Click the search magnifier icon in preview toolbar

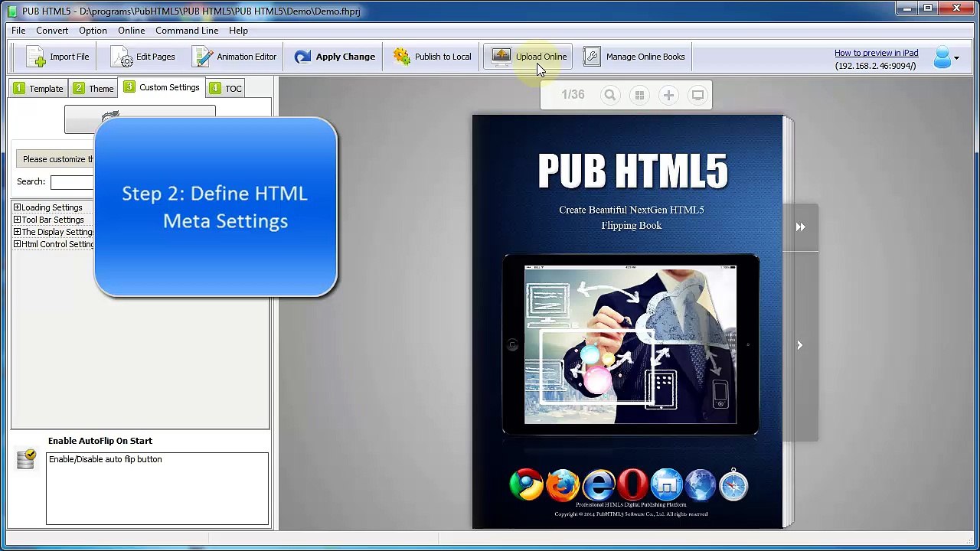(x=609, y=95)
